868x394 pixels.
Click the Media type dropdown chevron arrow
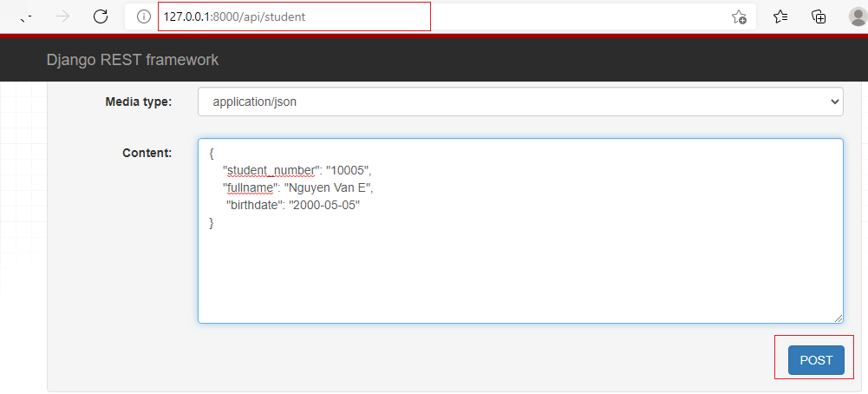834,102
